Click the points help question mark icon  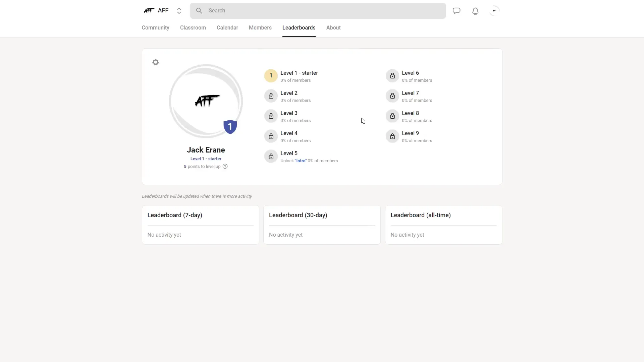(225, 166)
